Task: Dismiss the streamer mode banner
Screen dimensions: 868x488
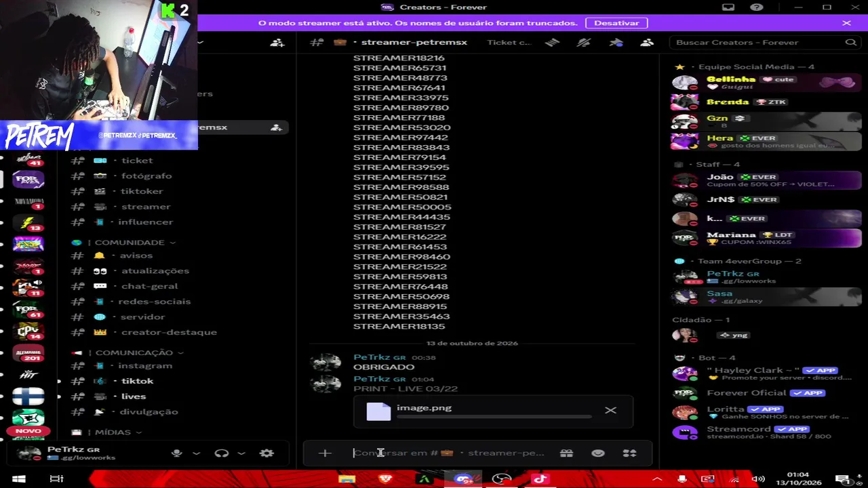Action: [x=846, y=22]
